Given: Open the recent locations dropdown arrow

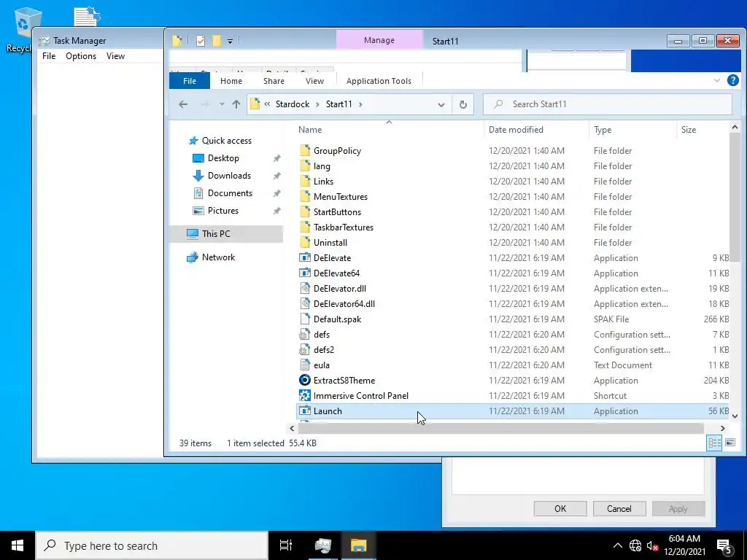Looking at the screenshot, I should coord(222,104).
